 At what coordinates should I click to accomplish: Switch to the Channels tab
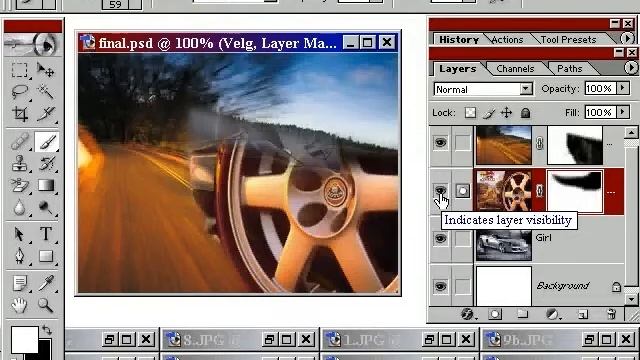tap(515, 69)
